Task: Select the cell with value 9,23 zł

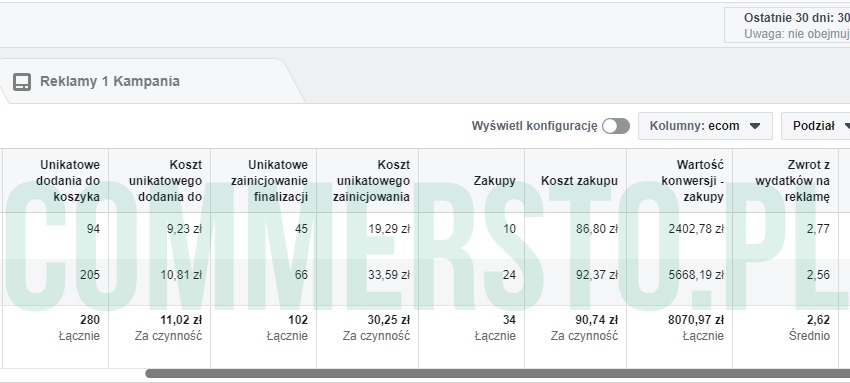Action: coord(159,236)
